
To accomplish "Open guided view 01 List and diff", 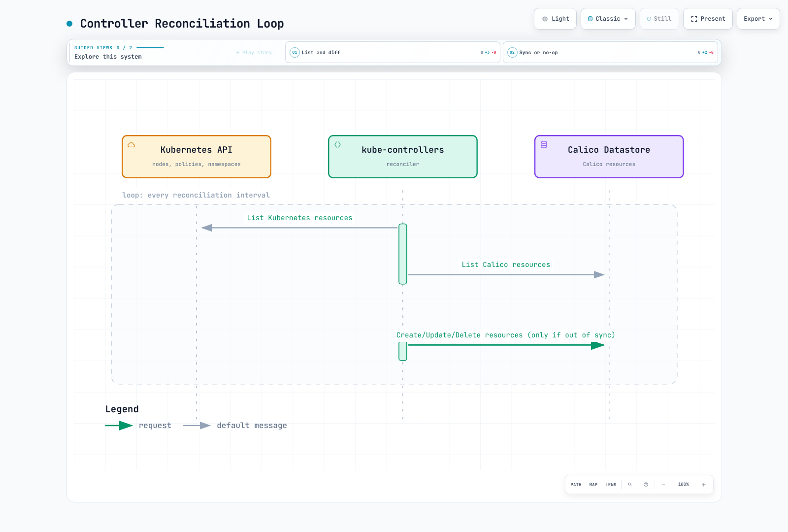I will click(393, 52).
